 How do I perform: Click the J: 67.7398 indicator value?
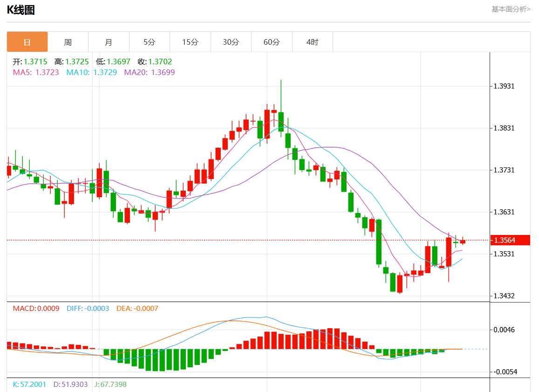click(111, 385)
